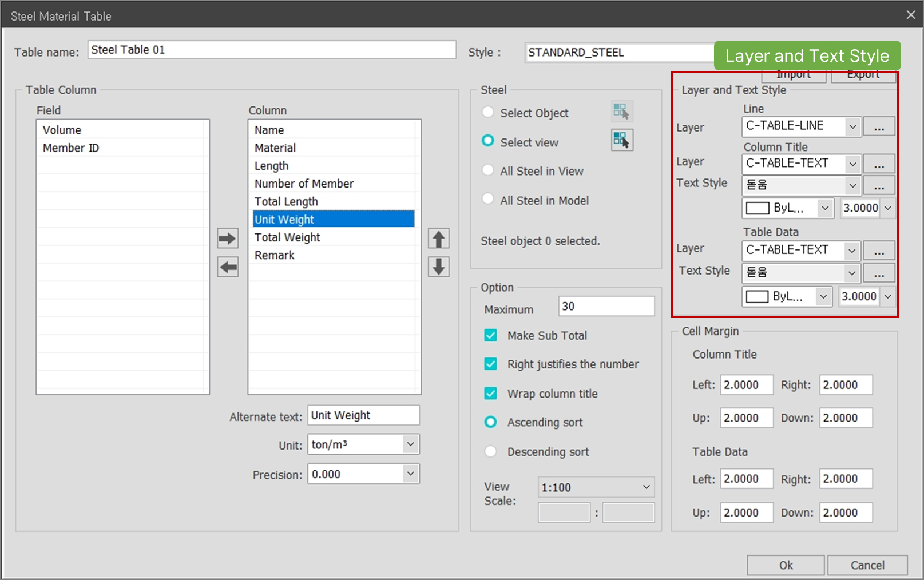
Task: Select All Steel in View option
Action: point(488,170)
